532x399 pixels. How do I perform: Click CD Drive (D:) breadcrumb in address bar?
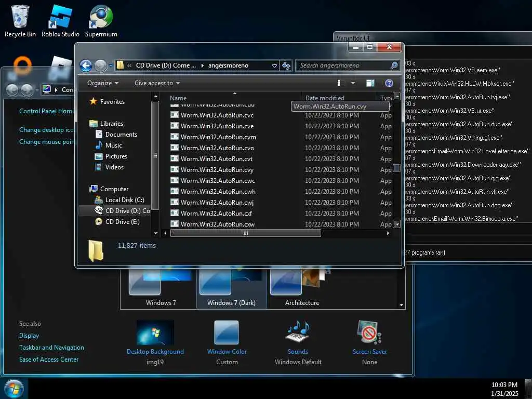point(166,65)
